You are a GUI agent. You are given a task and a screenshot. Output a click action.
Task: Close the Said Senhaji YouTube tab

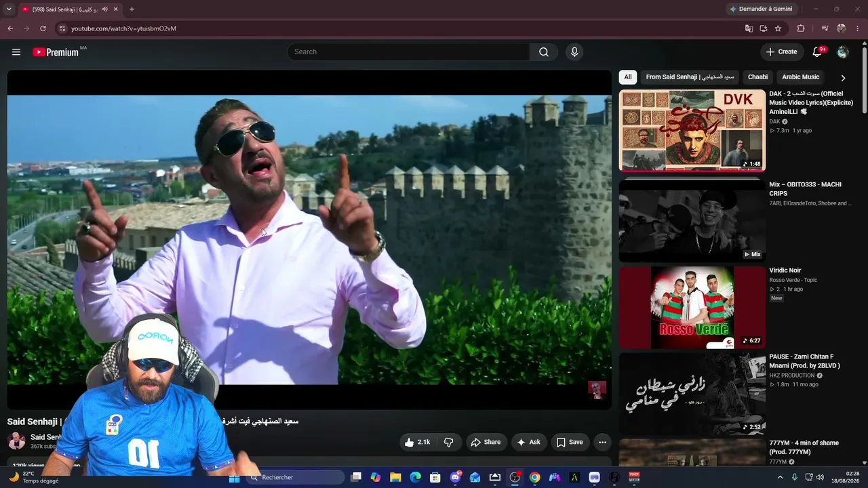coord(115,9)
